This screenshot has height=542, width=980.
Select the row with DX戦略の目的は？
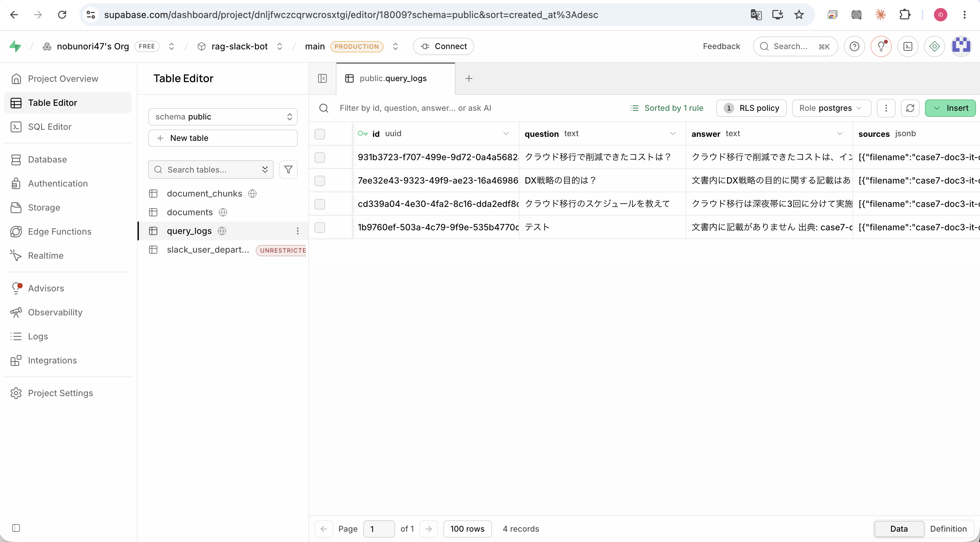point(319,181)
